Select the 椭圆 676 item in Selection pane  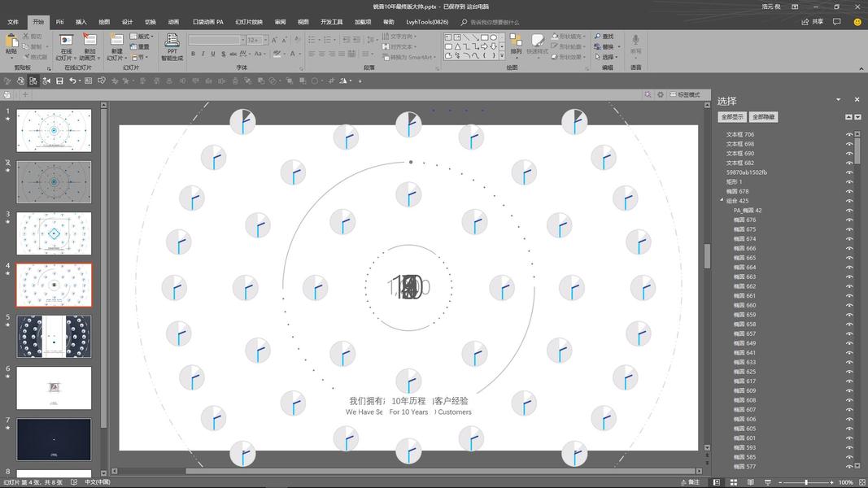click(x=745, y=220)
